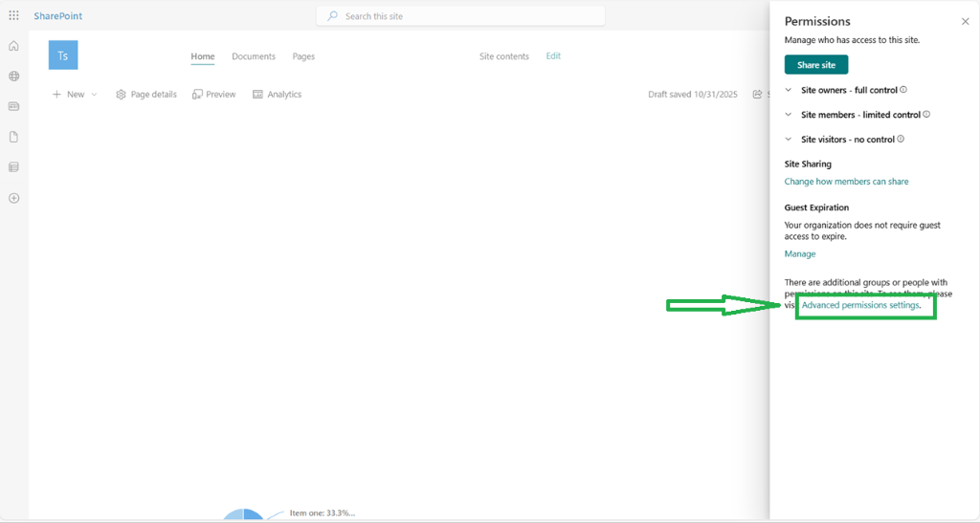
Task: Click info icon beside Site members
Action: tap(926, 114)
